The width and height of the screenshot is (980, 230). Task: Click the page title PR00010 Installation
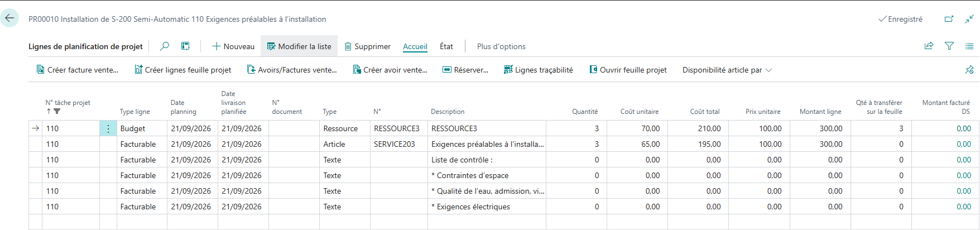(177, 19)
